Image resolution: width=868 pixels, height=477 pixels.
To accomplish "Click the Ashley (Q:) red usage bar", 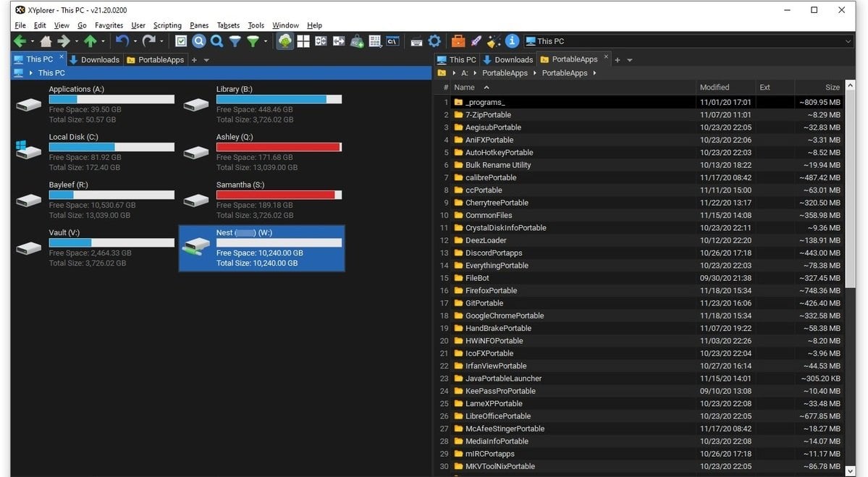I will tap(279, 147).
